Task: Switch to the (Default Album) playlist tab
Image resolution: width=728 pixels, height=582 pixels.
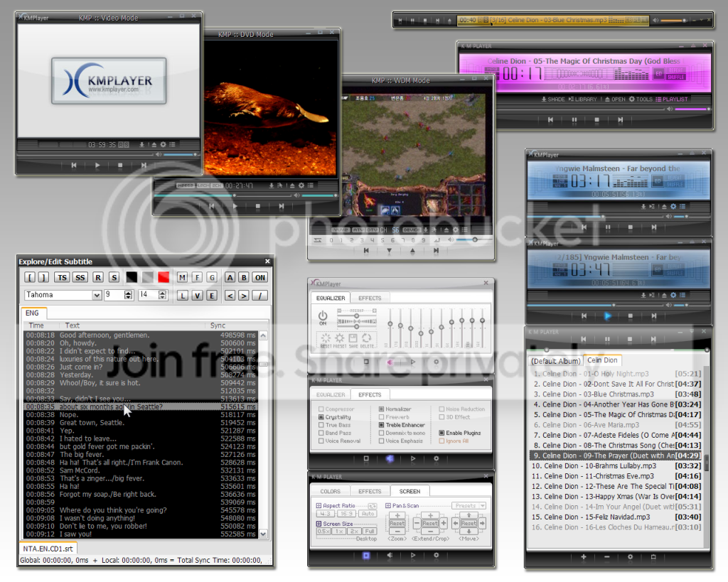Action: pos(556,361)
